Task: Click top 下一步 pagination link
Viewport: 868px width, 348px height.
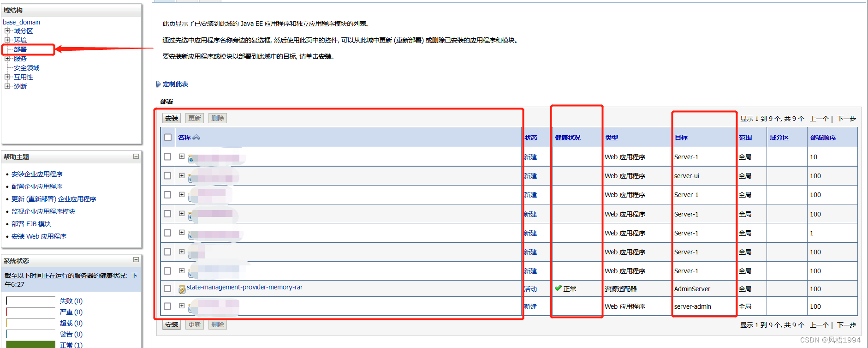Action: (x=846, y=119)
